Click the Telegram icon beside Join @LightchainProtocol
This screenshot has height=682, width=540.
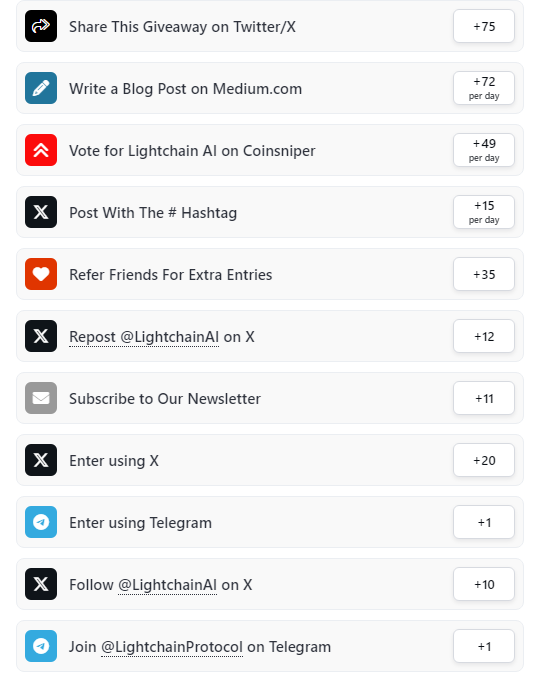click(41, 646)
